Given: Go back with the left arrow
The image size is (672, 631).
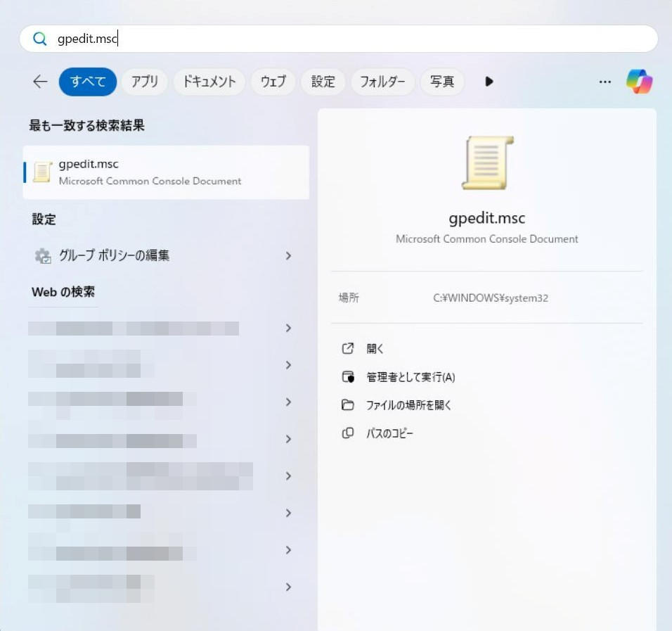Looking at the screenshot, I should (40, 82).
